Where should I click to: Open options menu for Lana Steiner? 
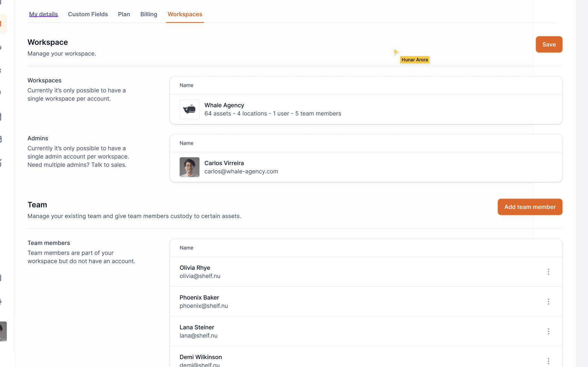point(548,331)
